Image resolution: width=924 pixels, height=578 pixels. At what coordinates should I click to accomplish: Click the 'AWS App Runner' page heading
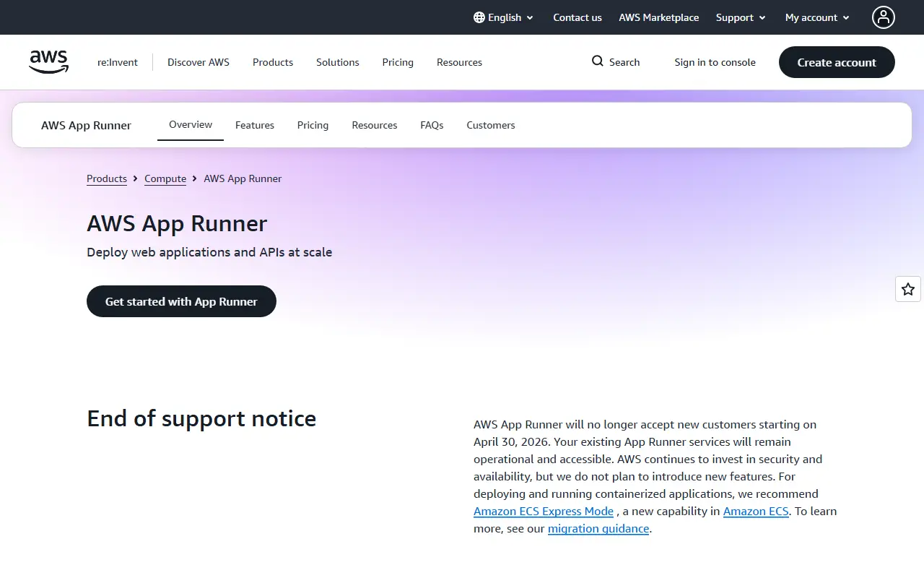click(177, 223)
